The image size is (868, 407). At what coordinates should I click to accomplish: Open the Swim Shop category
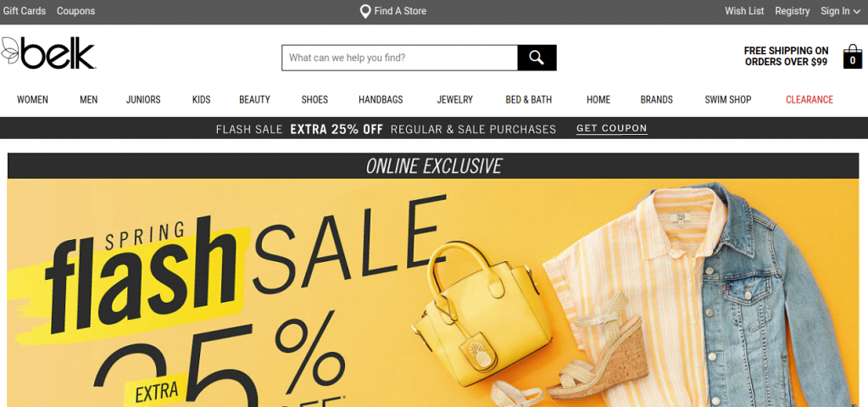pos(728,100)
